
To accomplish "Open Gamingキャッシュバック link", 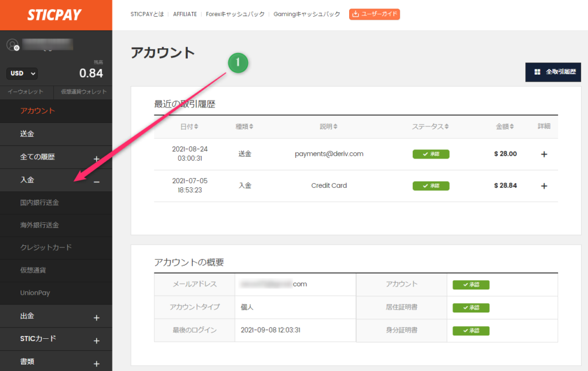I will pos(307,14).
